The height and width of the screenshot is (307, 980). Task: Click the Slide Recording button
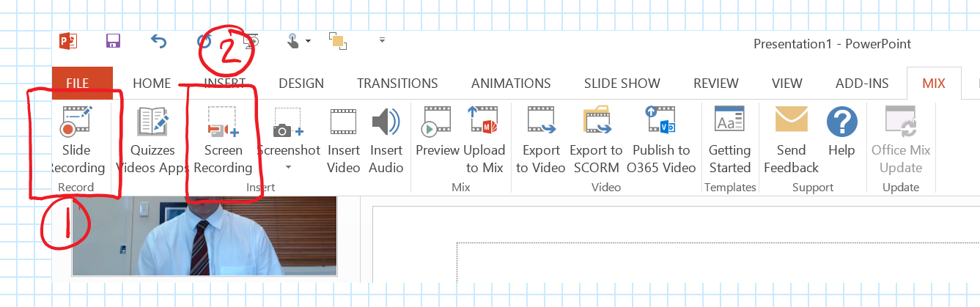point(76,141)
